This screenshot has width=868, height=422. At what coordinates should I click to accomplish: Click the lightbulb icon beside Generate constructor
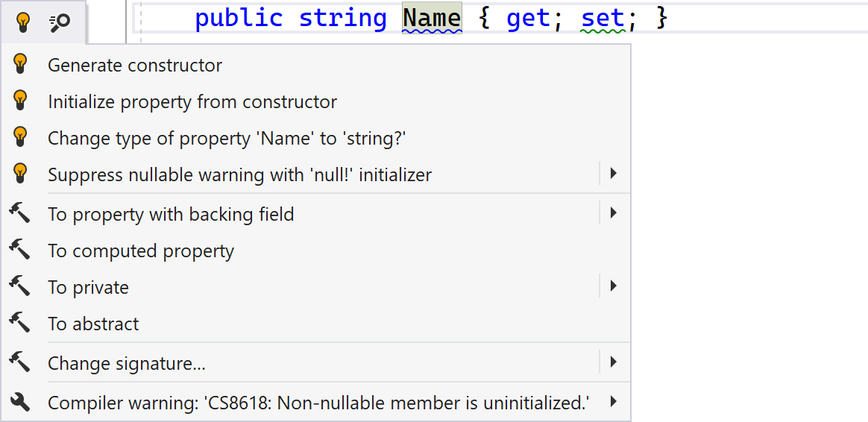click(x=21, y=65)
